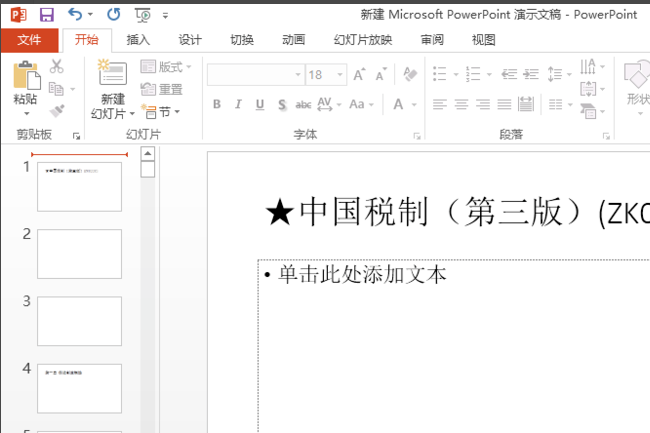Start slideshow from the quick access icon
Image resolution: width=650 pixels, height=433 pixels.
[143, 15]
